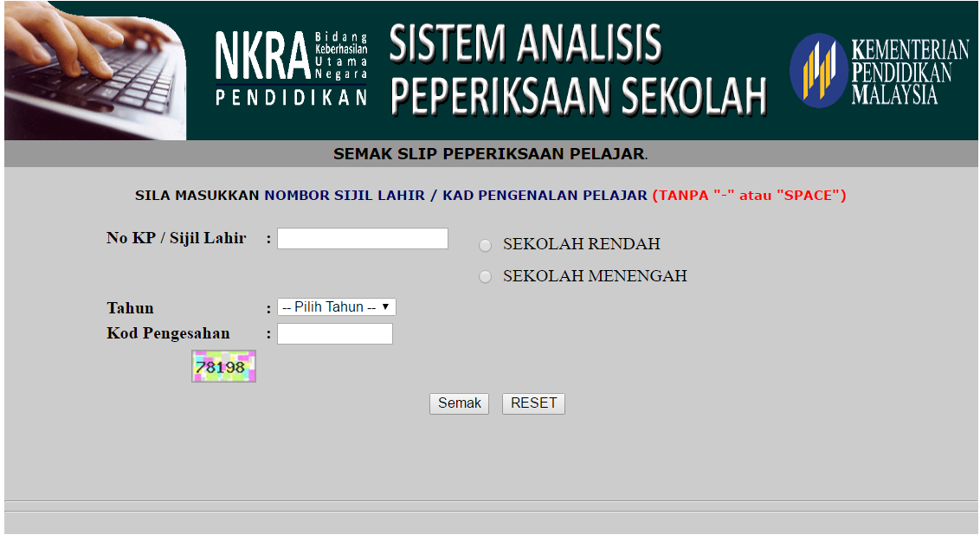Click the red 'TANPA "-" atau "SPACE"' note
This screenshot has width=980, height=535.
click(x=750, y=195)
